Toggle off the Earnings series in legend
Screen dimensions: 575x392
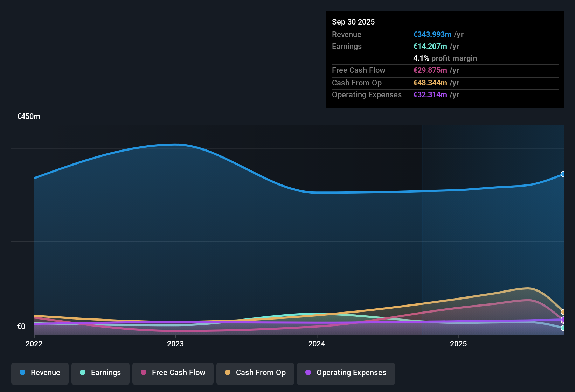tap(101, 373)
